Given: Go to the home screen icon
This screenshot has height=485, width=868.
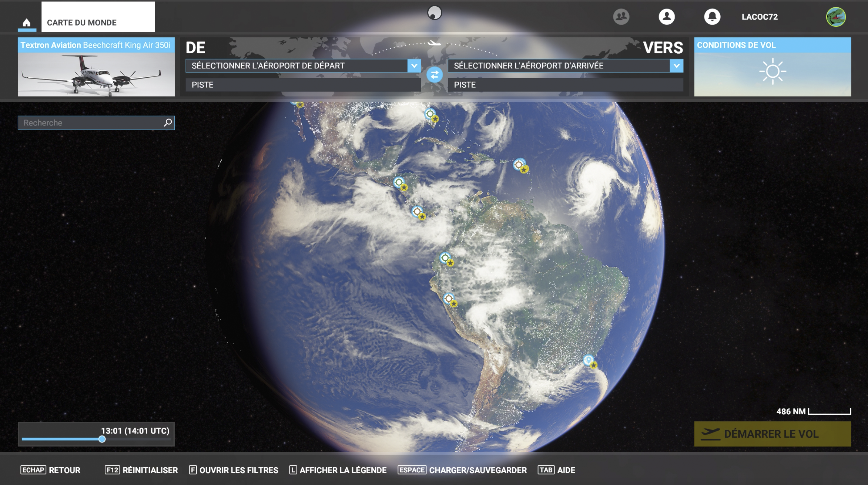Looking at the screenshot, I should point(27,23).
